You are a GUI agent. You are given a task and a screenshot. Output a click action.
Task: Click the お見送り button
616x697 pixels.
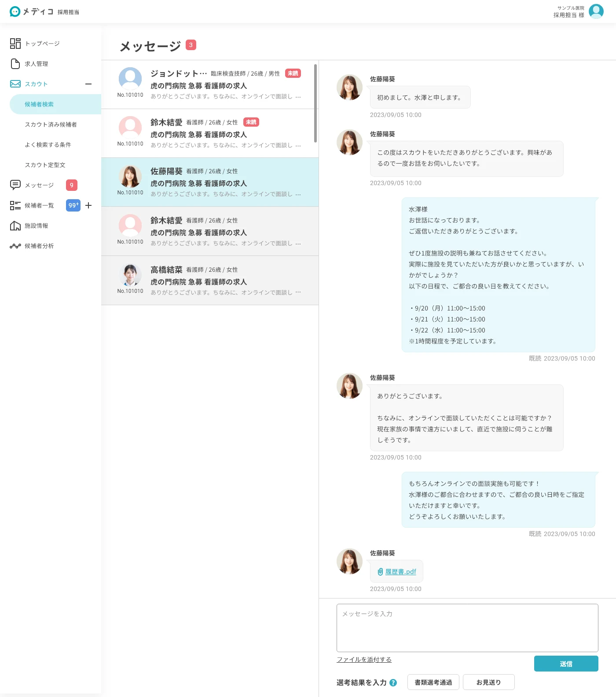click(x=489, y=682)
